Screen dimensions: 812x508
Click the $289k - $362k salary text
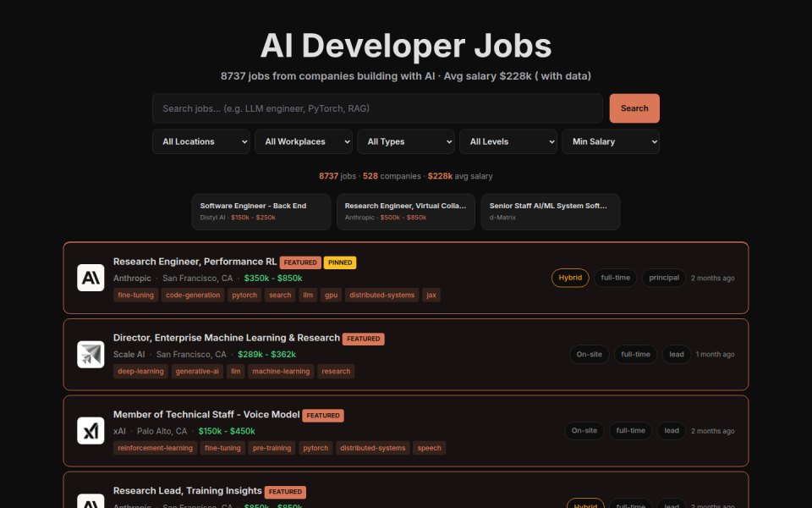(x=266, y=355)
